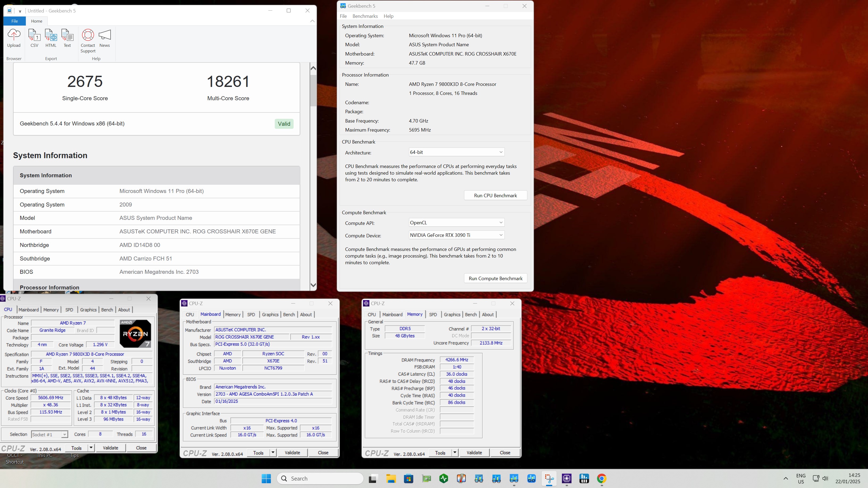Image resolution: width=868 pixels, height=488 pixels.
Task: Click the results window scrollbar thumb
Action: click(313, 90)
